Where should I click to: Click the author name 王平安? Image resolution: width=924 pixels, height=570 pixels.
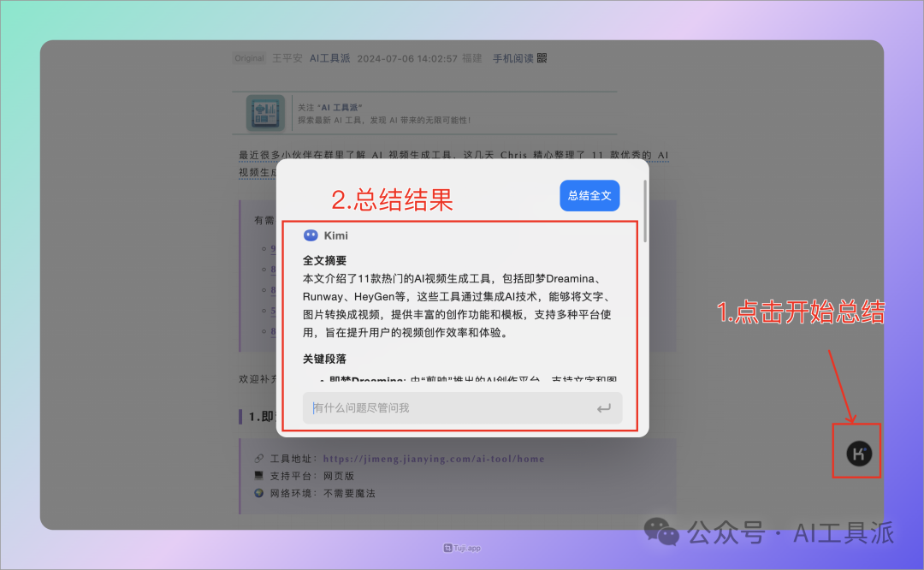point(287,58)
